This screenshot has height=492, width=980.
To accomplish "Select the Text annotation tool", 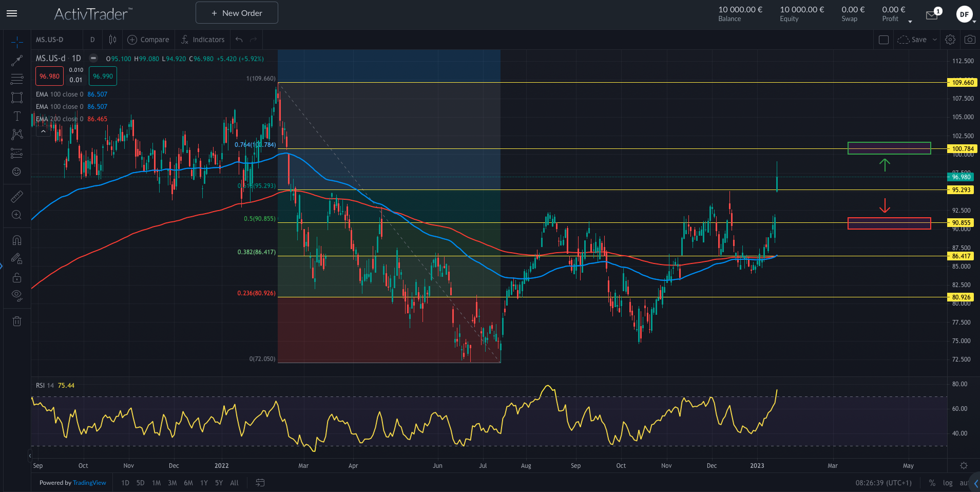I will (x=17, y=116).
